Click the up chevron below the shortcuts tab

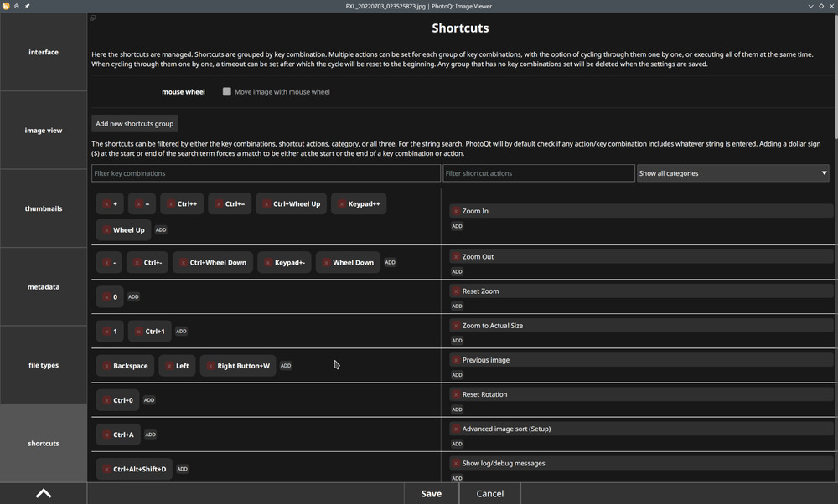pos(44,493)
